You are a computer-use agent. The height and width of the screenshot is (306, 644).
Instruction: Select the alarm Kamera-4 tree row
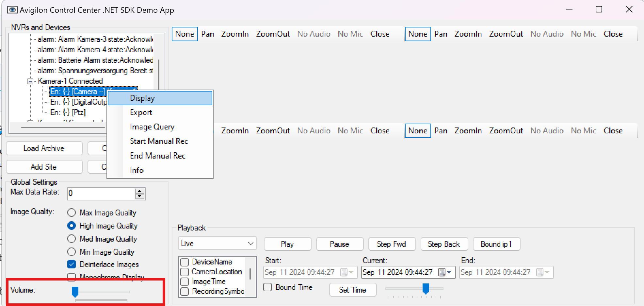pyautogui.click(x=95, y=50)
